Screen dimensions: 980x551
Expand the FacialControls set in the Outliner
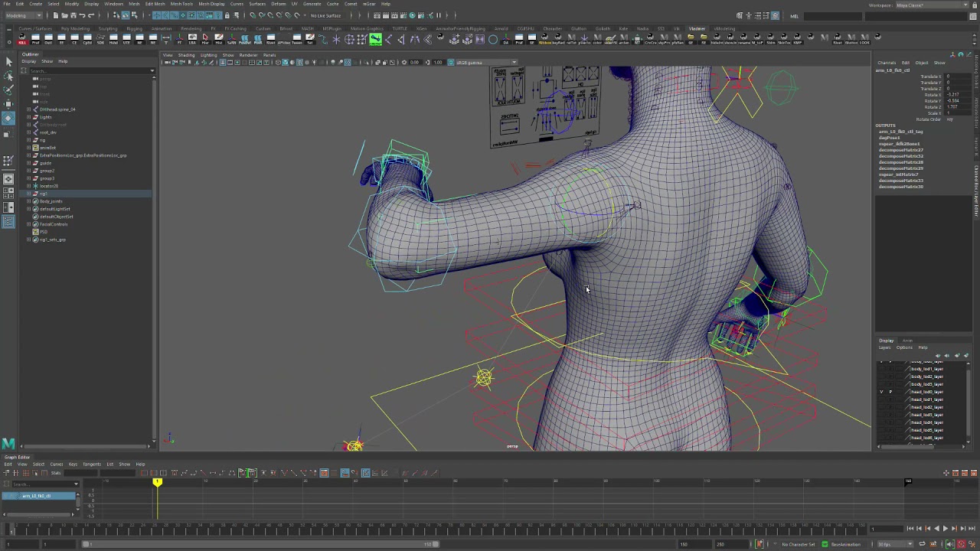click(x=28, y=224)
